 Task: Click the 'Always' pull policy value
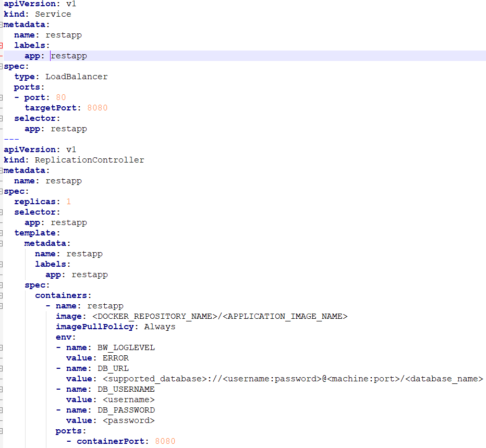[x=160, y=327]
